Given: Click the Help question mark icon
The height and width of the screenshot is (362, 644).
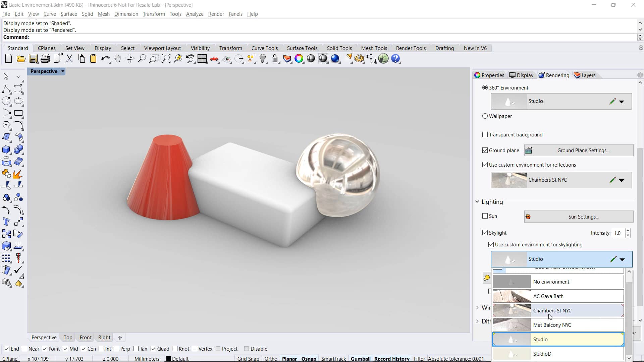Looking at the screenshot, I should (x=396, y=59).
